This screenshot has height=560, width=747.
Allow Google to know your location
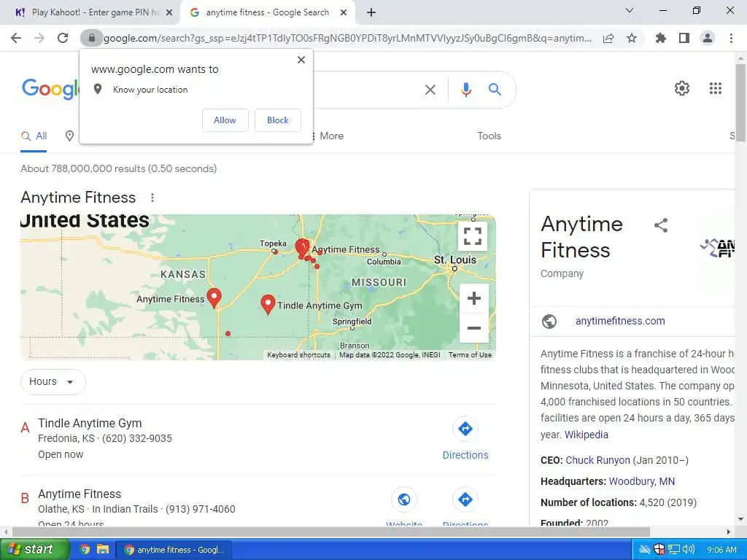coord(225,120)
